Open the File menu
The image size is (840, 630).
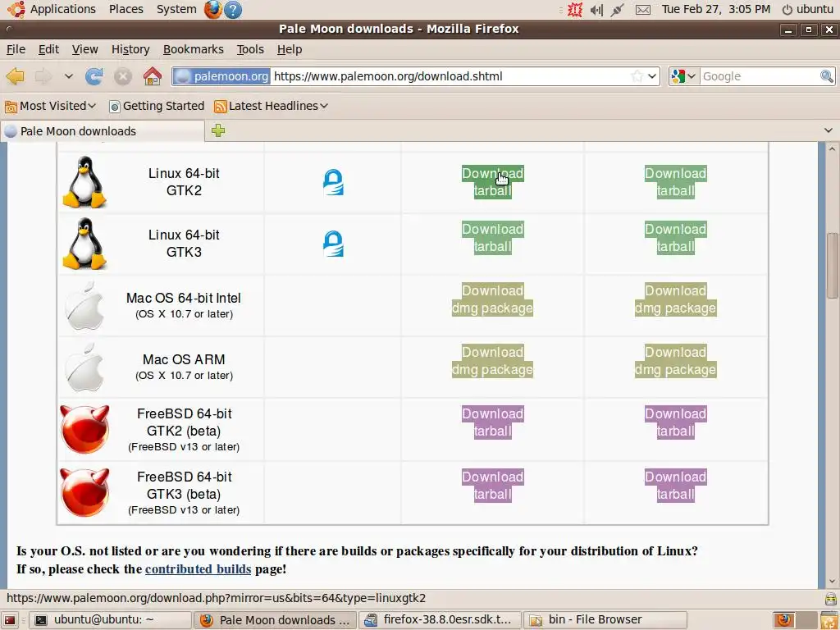[16, 49]
